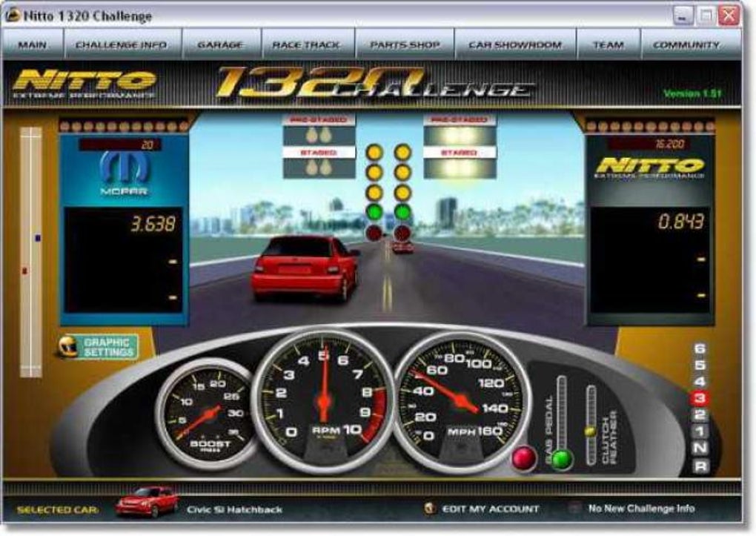Click the red round brake button
The image size is (756, 536).
point(523,458)
